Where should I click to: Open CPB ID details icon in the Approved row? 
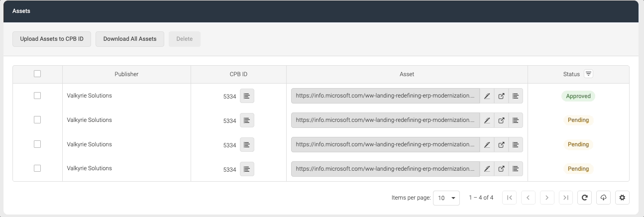(247, 96)
